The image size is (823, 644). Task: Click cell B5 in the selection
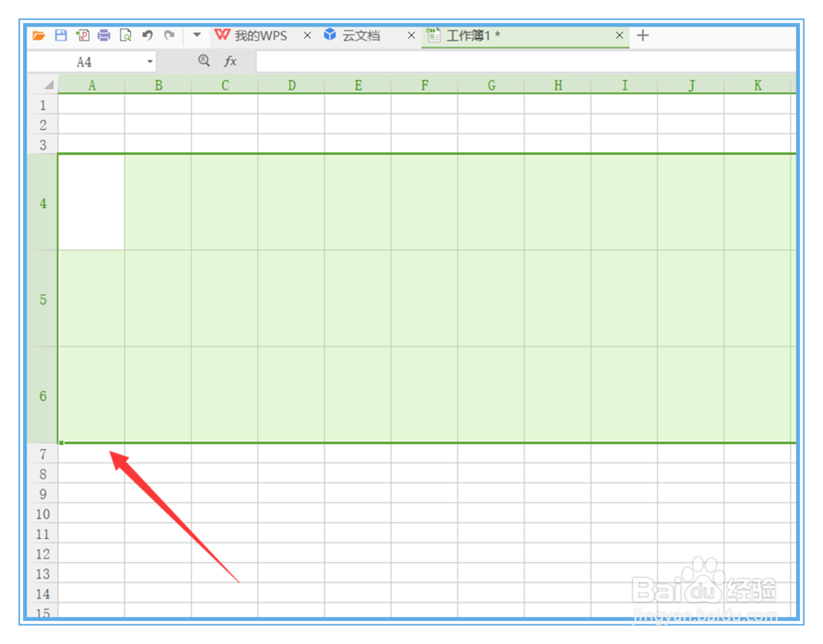click(158, 299)
